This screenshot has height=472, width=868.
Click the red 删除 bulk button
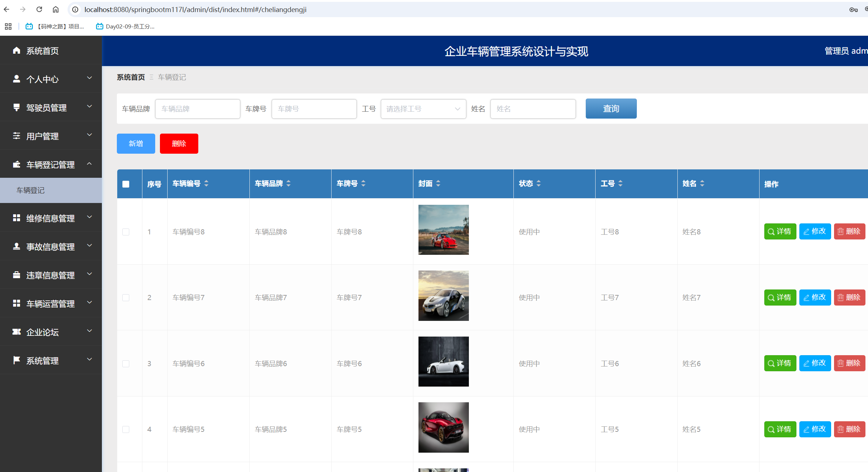(x=179, y=143)
